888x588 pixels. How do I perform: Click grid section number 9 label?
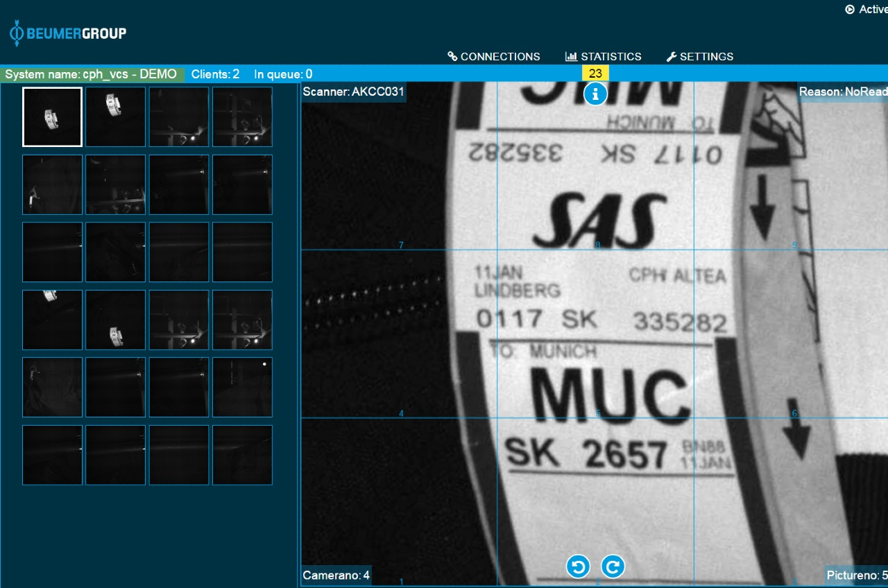click(794, 245)
